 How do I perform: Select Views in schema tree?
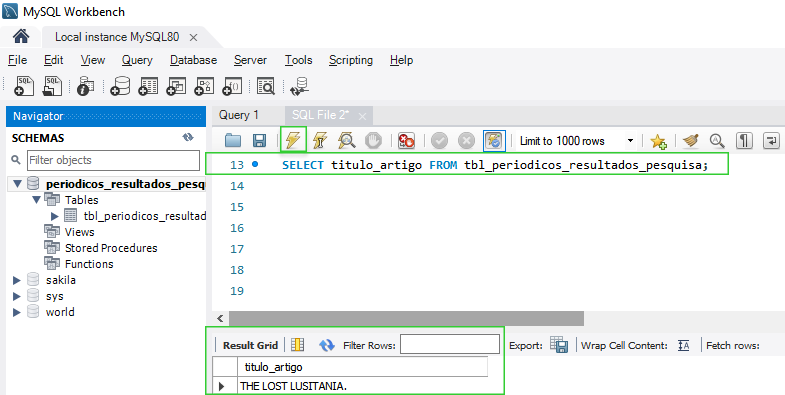point(79,232)
